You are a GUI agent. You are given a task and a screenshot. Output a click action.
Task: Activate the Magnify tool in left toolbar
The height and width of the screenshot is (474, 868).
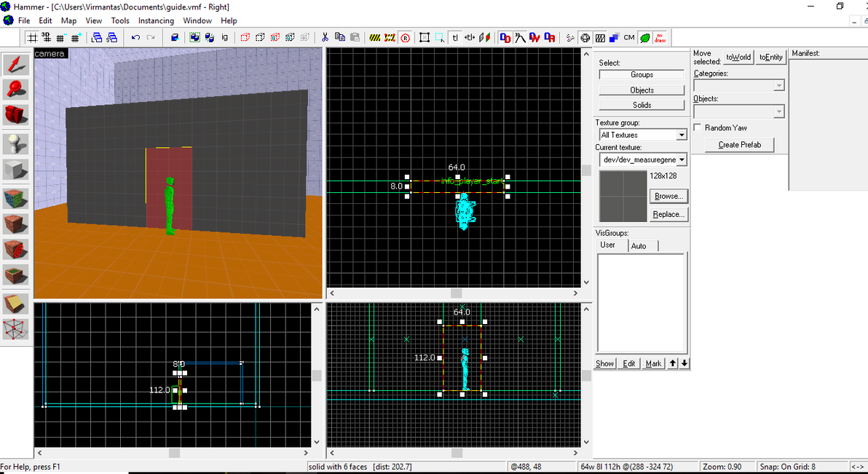15,89
